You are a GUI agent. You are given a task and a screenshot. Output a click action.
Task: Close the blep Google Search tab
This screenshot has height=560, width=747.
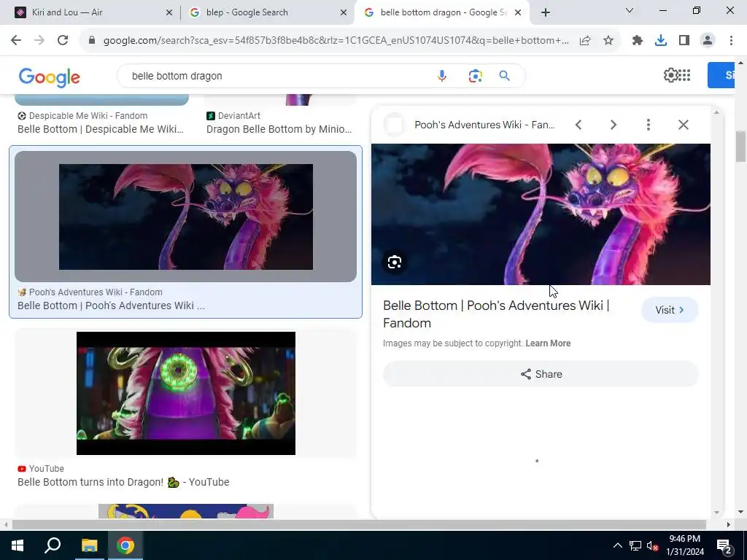pos(344,13)
